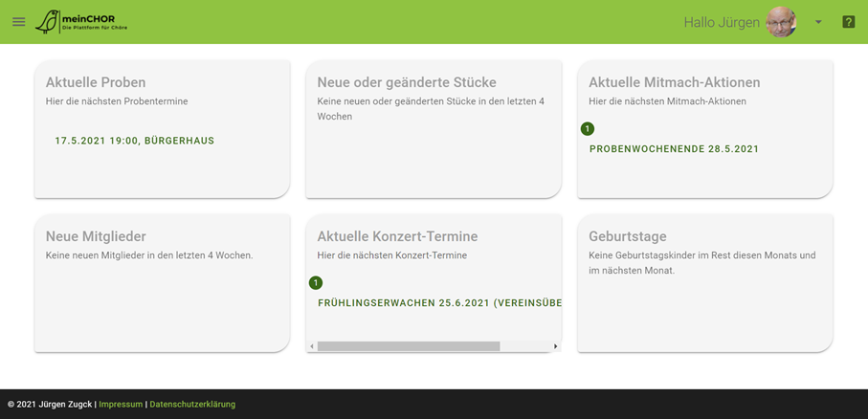Image resolution: width=868 pixels, height=419 pixels.
Task: Open the Datenschutzerklärung footer link
Action: [x=192, y=405]
